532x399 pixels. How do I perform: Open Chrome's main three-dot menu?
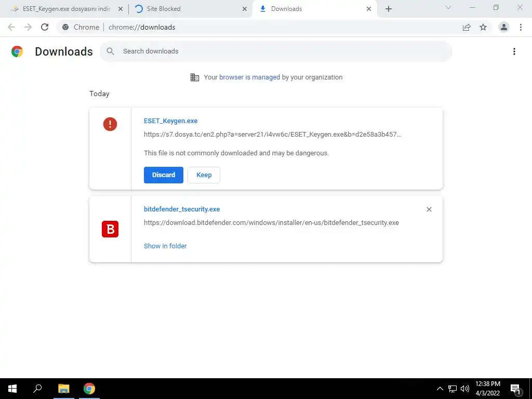521,27
